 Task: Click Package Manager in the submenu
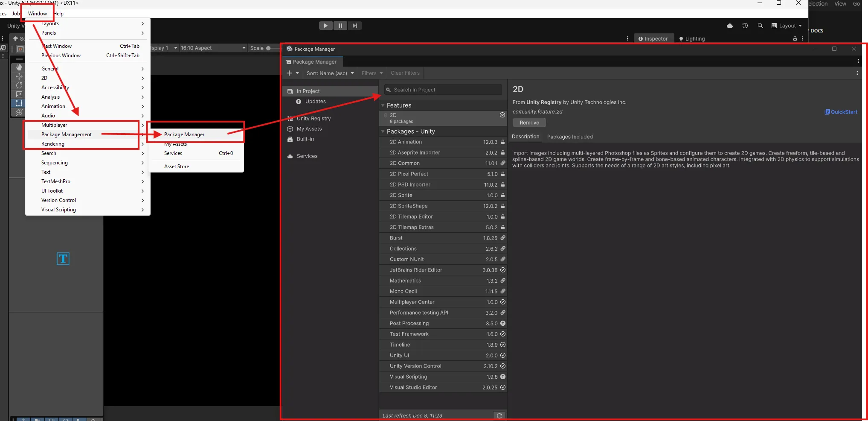tap(196, 134)
